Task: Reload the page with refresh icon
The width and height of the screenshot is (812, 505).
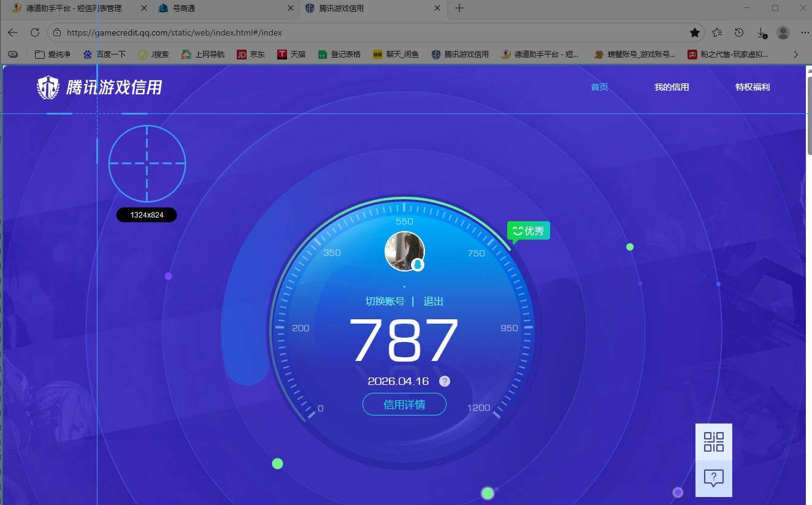Action: tap(35, 32)
